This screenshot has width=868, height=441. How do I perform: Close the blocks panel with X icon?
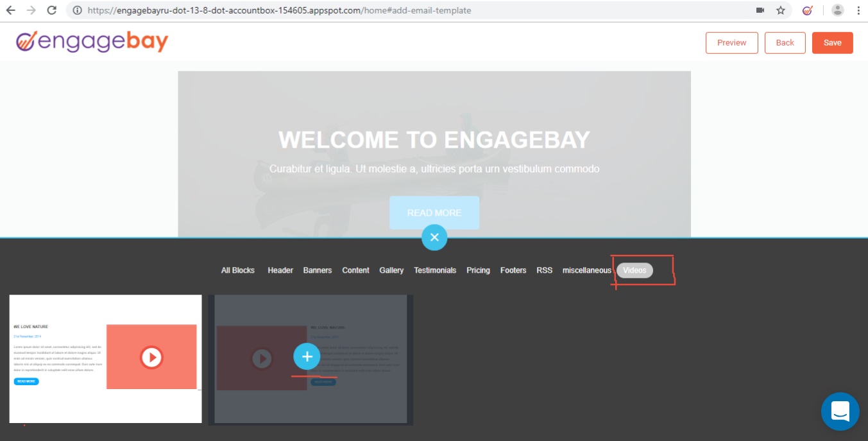pyautogui.click(x=434, y=238)
